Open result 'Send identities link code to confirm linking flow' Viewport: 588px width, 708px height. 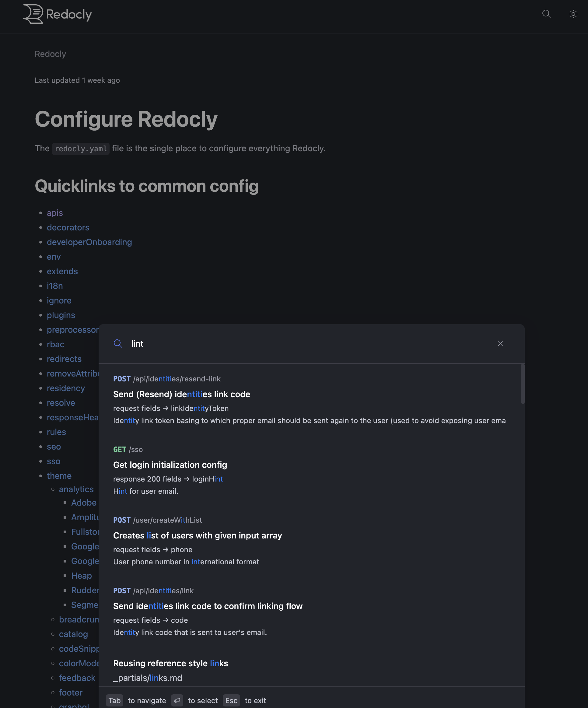pos(208,606)
